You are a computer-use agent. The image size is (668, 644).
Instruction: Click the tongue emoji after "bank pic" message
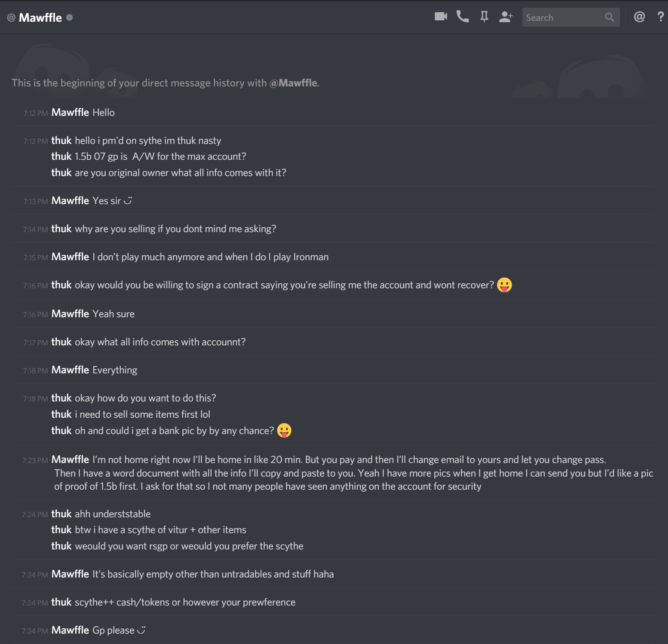click(284, 430)
